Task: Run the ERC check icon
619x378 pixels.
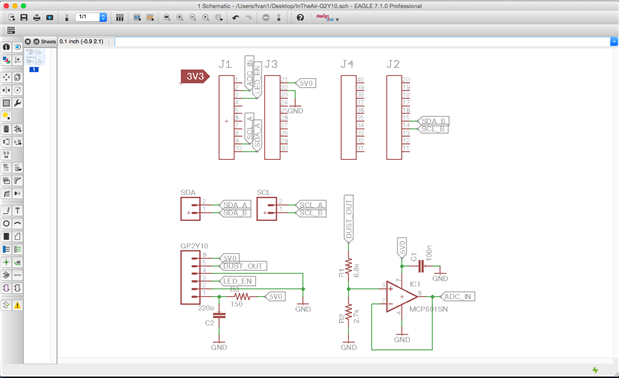Action: click(x=6, y=305)
